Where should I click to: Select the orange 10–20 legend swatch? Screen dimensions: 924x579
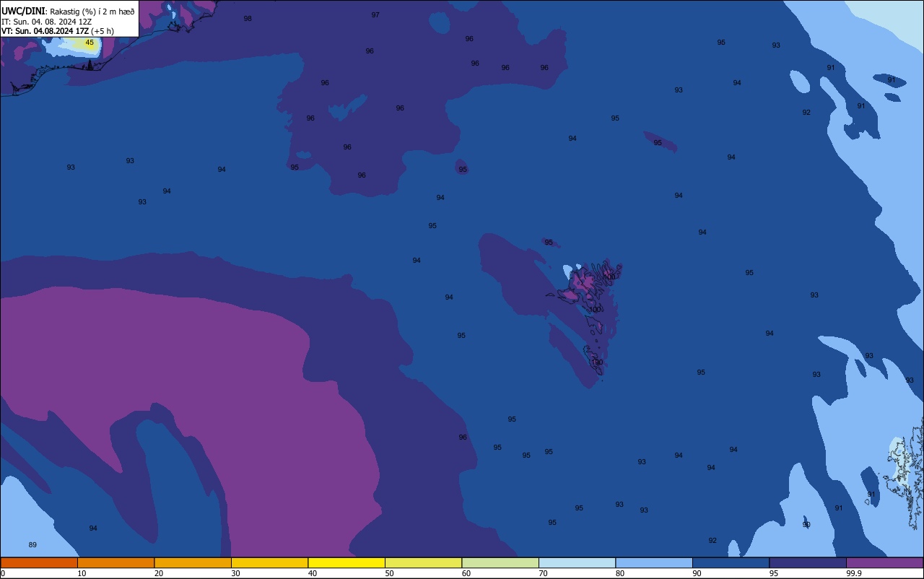pos(115,562)
